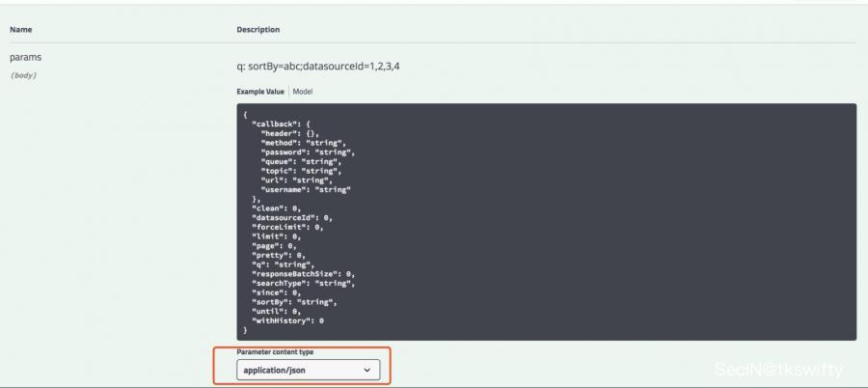Screen dimensions: 868x388
Task: Click the '"username": "string"' line
Action: (306, 189)
